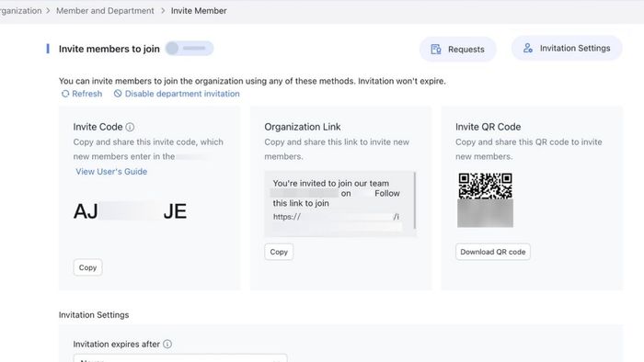Click the Disable department invitation ban icon

(x=118, y=94)
